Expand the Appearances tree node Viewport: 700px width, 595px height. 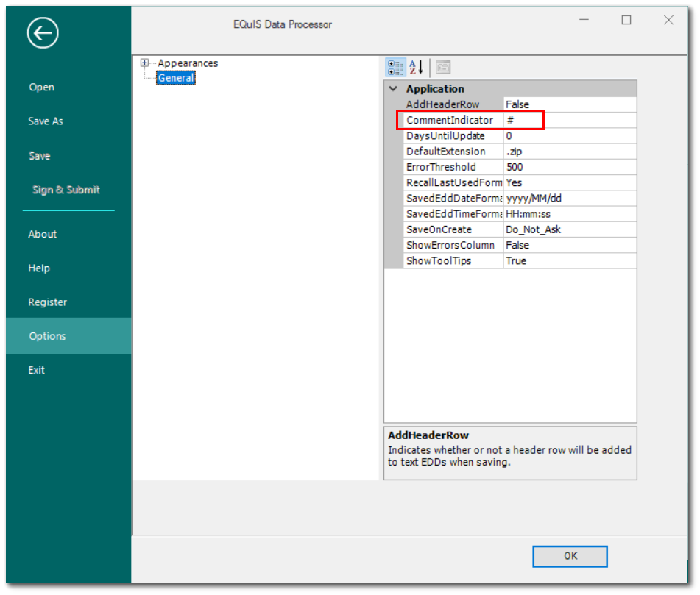click(145, 63)
